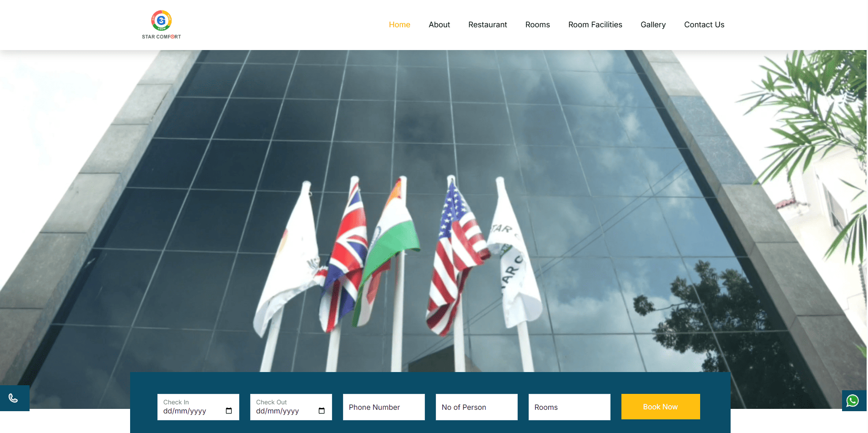The image size is (868, 433).
Task: Tap the phone call icon
Action: click(x=13, y=398)
